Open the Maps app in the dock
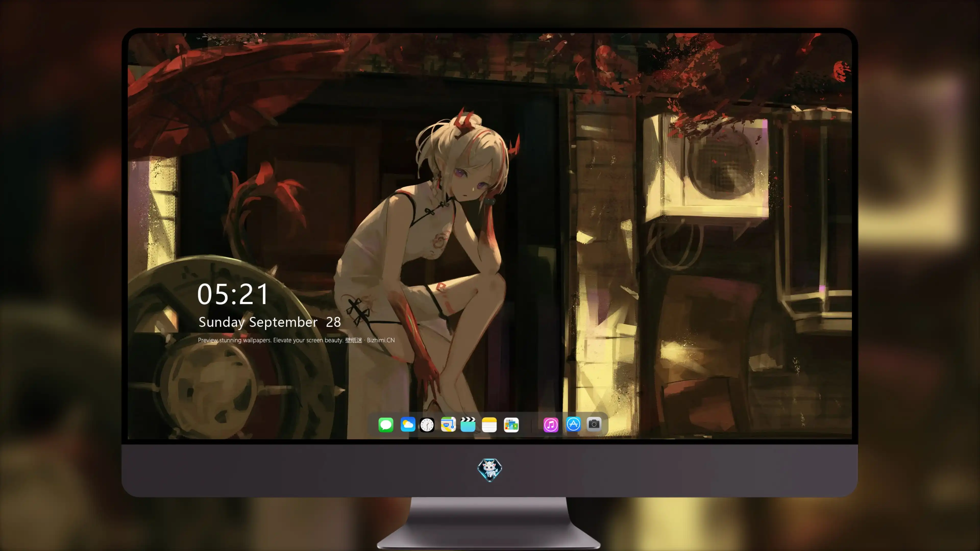The width and height of the screenshot is (980, 551). click(448, 424)
